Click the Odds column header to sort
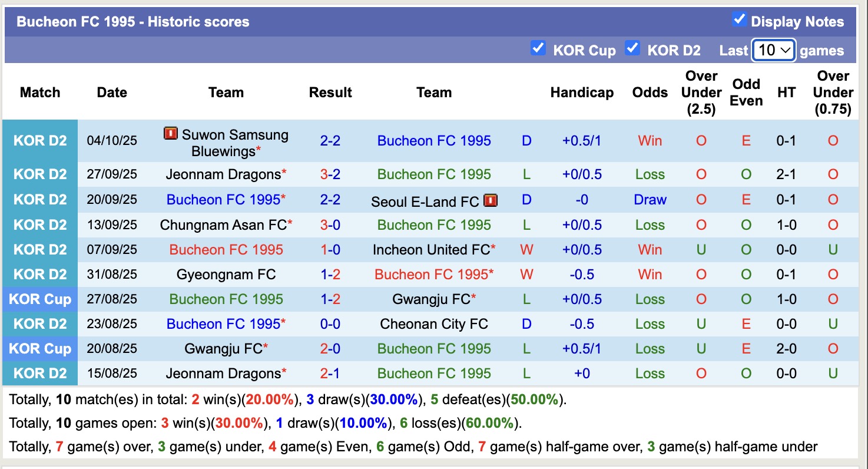The width and height of the screenshot is (868, 469). 650,93
